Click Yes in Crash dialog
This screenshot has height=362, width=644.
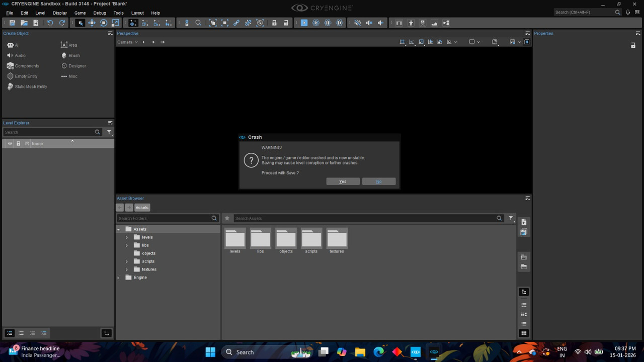click(x=343, y=182)
